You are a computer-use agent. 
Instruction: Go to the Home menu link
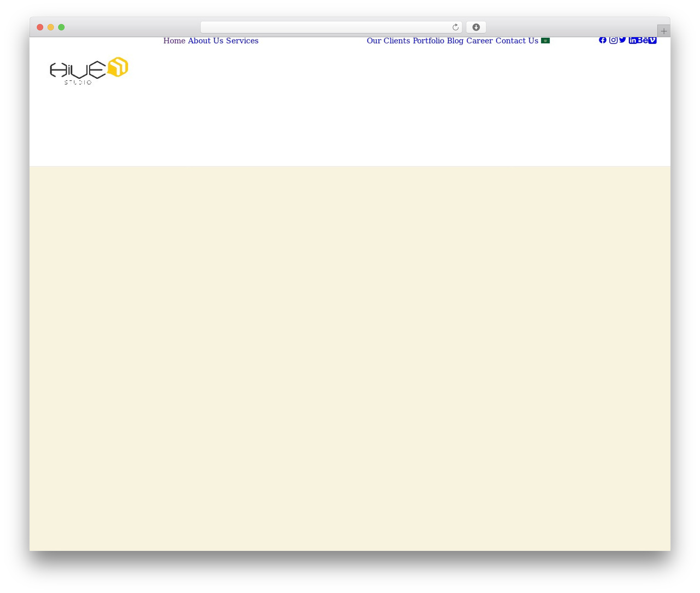[174, 41]
